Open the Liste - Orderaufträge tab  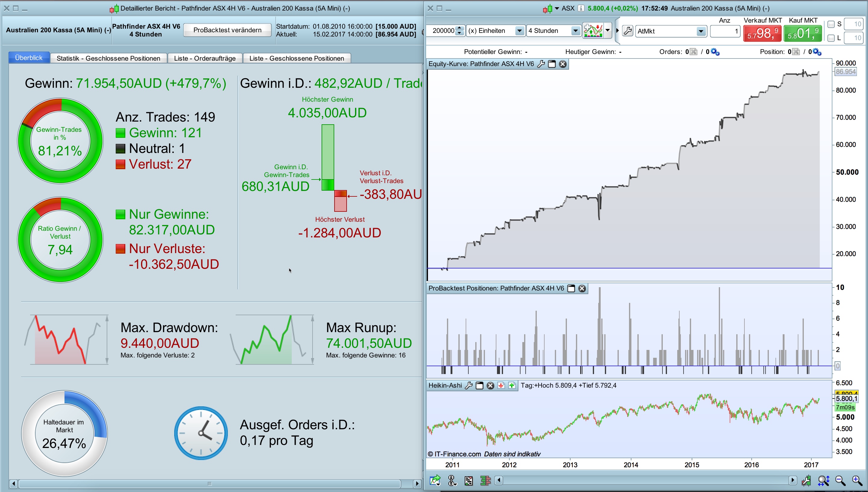click(205, 58)
